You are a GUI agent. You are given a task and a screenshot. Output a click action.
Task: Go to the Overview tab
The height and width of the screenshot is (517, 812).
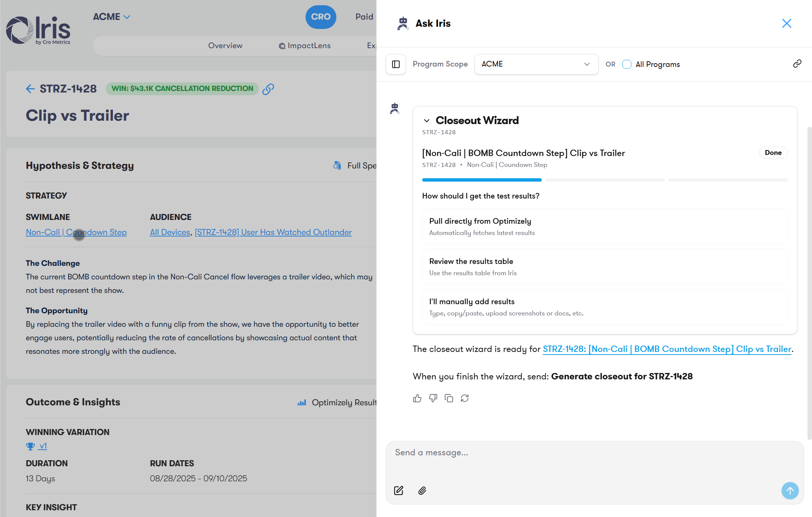225,46
